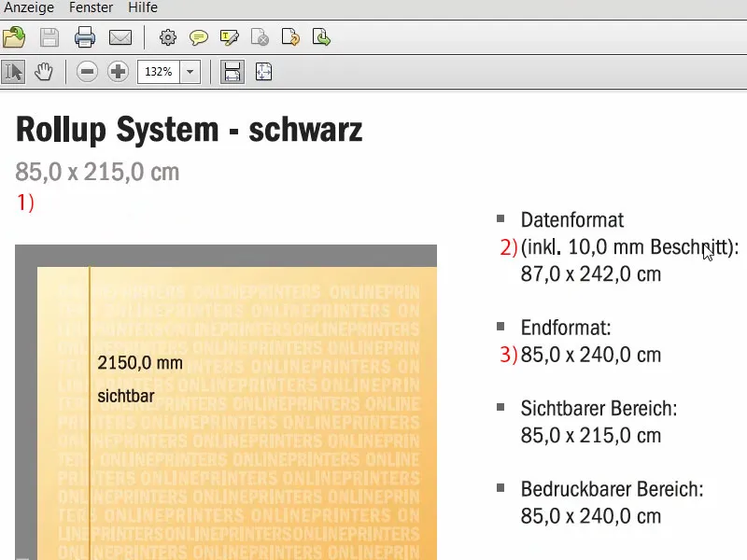This screenshot has width=747, height=560.
Task: Click the Rollup System - schwarz heading
Action: [190, 130]
